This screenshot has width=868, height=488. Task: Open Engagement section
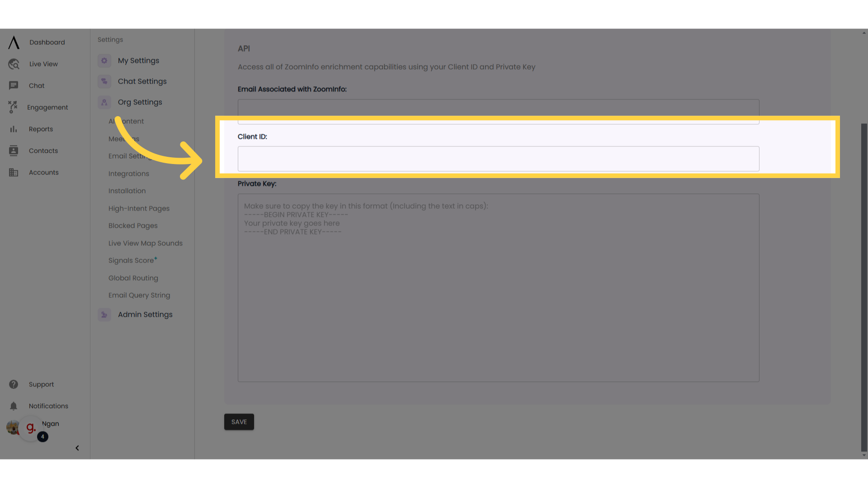(47, 107)
